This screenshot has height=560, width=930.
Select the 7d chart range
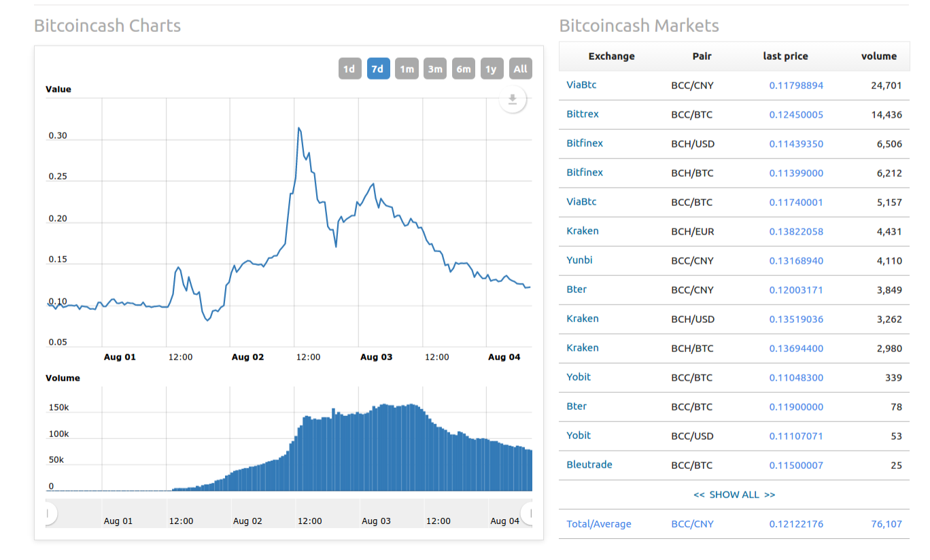[378, 69]
